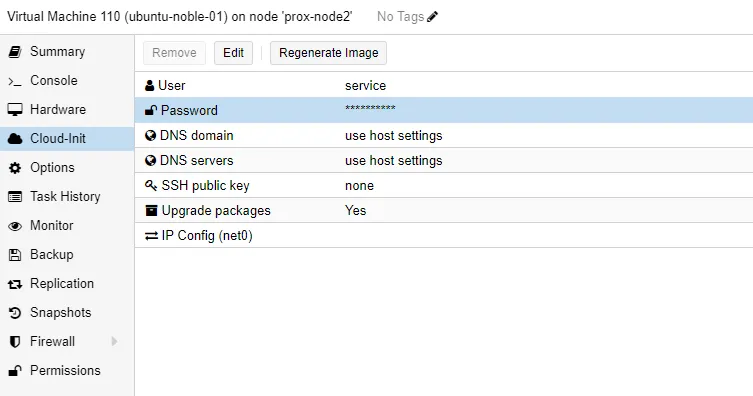Select the SSH public key label
Viewport: 753px width, 396px height.
click(206, 186)
